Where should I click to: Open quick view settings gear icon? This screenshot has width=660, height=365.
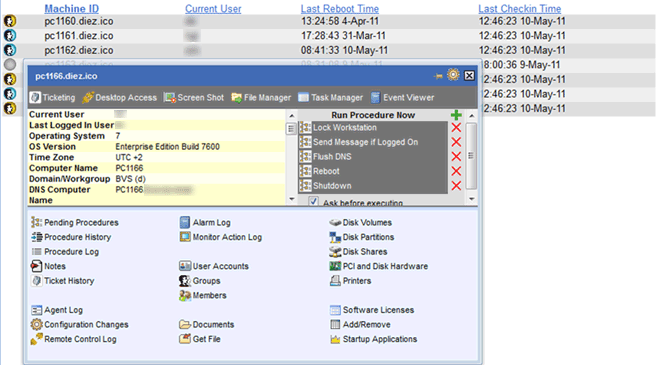453,75
